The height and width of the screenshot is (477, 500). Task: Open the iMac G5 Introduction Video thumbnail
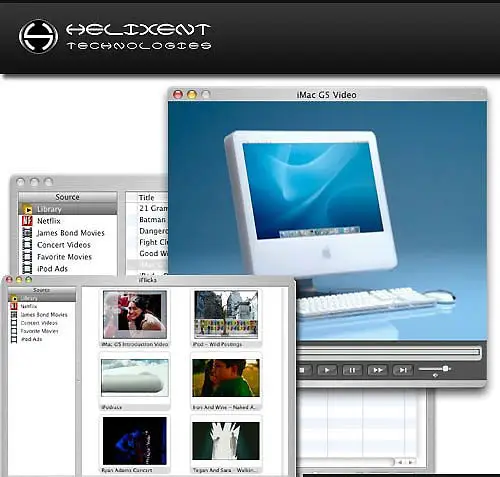point(135,314)
